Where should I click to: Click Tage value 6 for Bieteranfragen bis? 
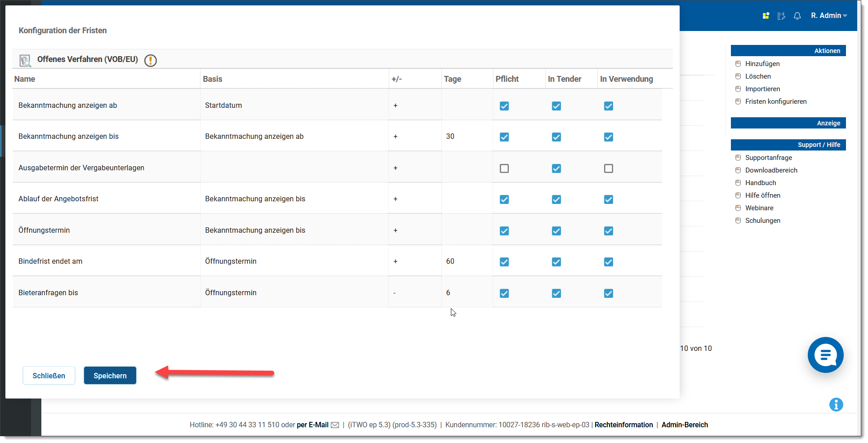(448, 293)
